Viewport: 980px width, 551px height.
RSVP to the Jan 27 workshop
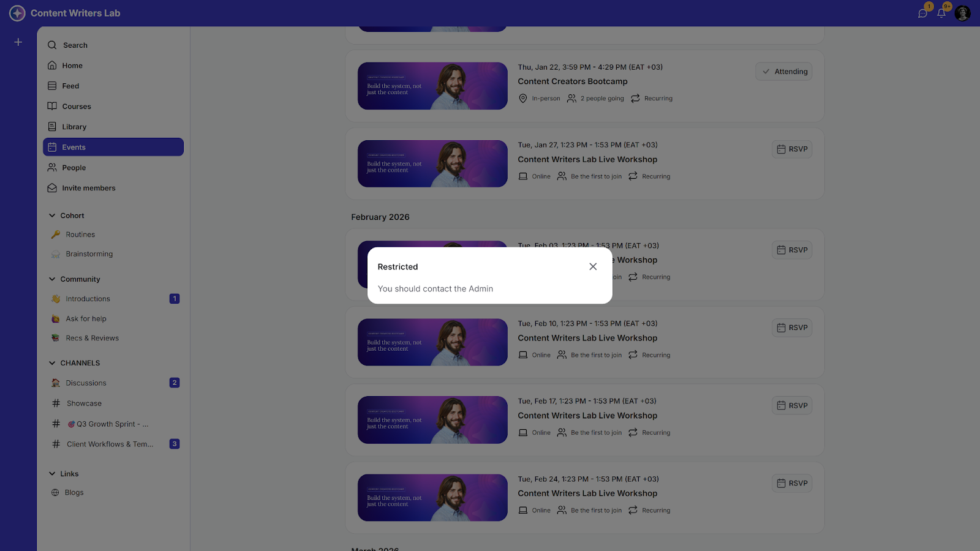[792, 149]
